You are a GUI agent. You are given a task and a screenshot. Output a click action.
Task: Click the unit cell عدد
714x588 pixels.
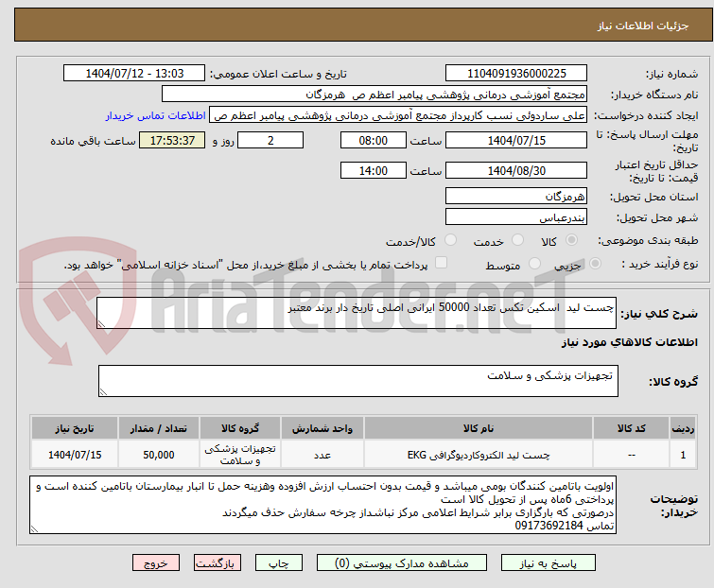pyautogui.click(x=322, y=455)
